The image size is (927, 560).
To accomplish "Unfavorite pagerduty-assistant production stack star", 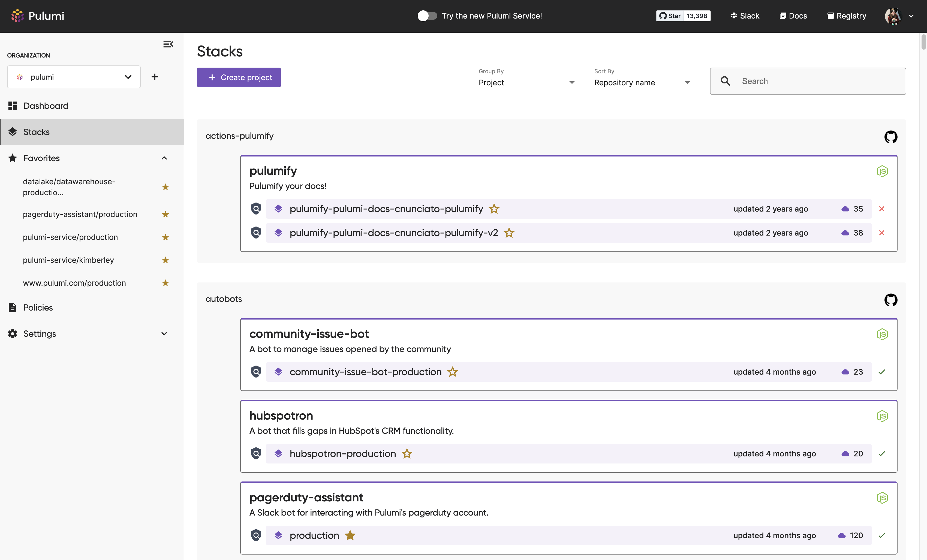I will click(350, 535).
